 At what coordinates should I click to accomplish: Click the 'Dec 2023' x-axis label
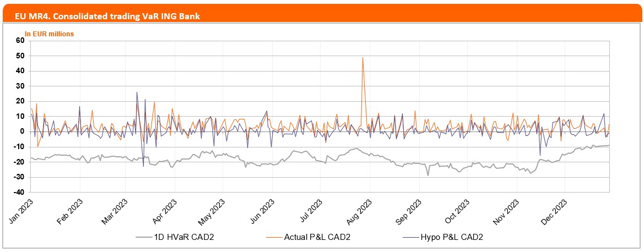(556, 211)
